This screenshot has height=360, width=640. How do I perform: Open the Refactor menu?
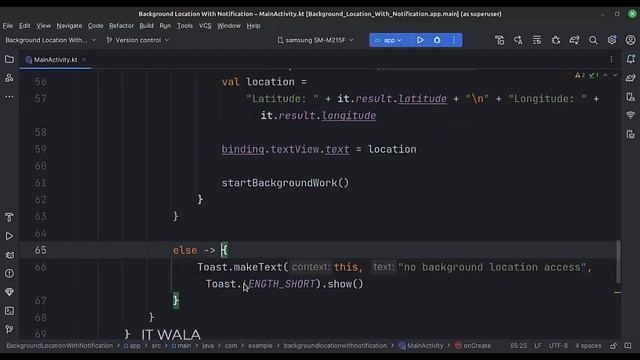point(121,26)
